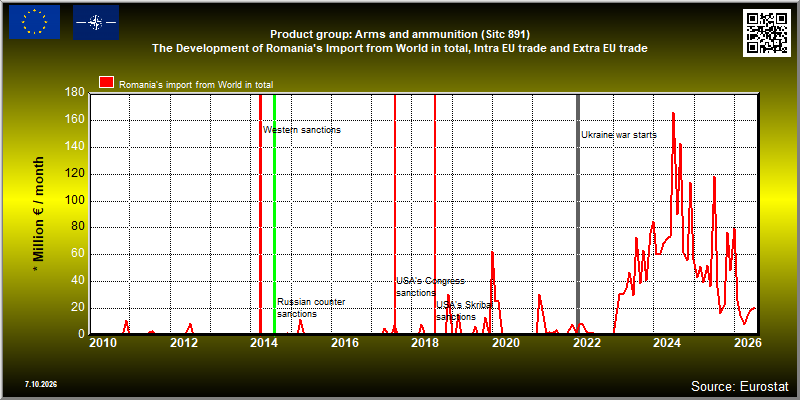Click the y-axis value 120
The width and height of the screenshot is (800, 400).
click(x=75, y=174)
